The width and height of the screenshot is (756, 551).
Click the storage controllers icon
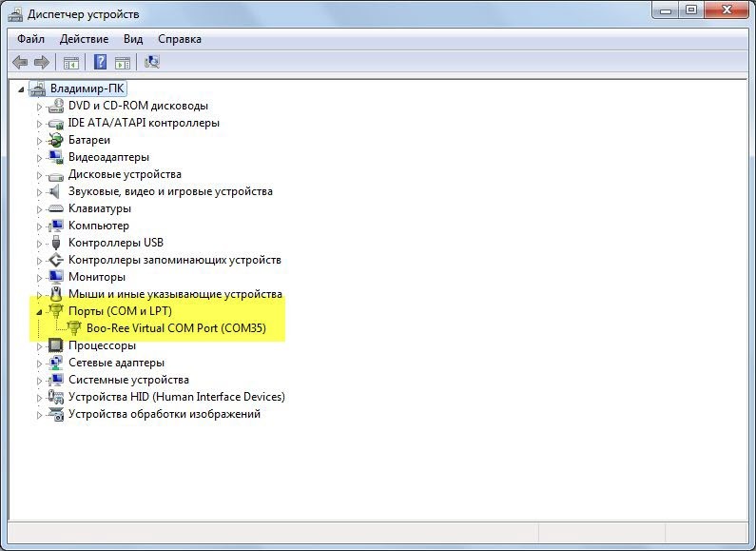point(56,260)
